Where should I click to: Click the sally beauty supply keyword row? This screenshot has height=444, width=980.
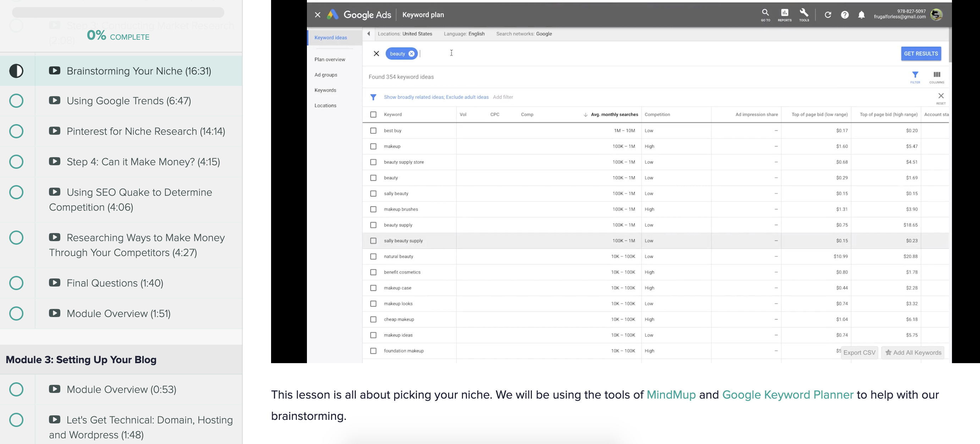click(x=655, y=241)
